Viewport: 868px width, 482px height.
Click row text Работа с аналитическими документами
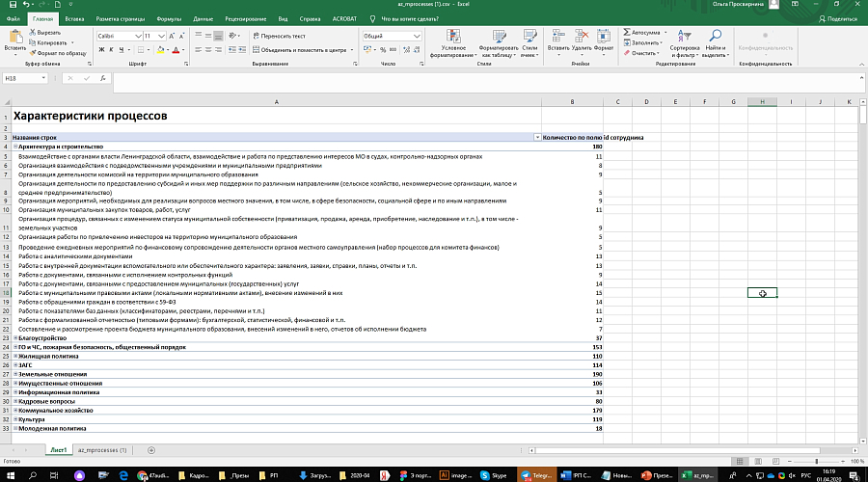[75, 256]
